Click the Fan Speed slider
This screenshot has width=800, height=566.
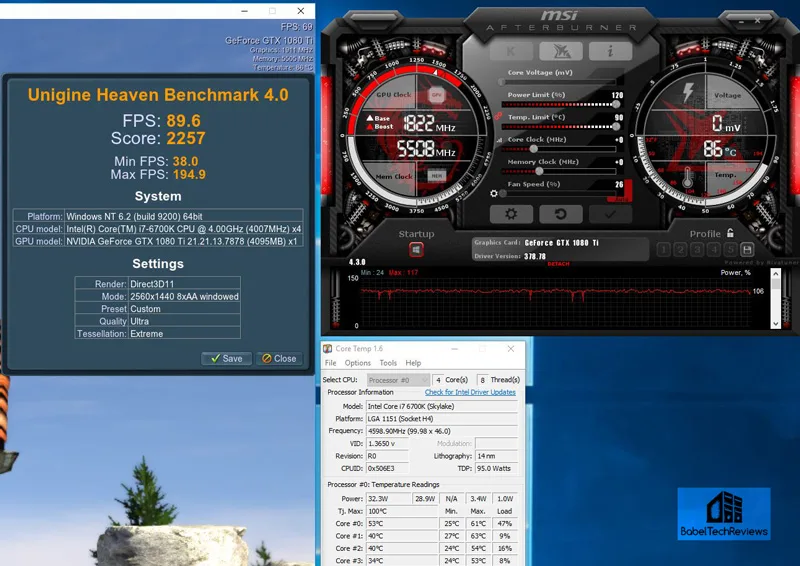click(x=559, y=194)
